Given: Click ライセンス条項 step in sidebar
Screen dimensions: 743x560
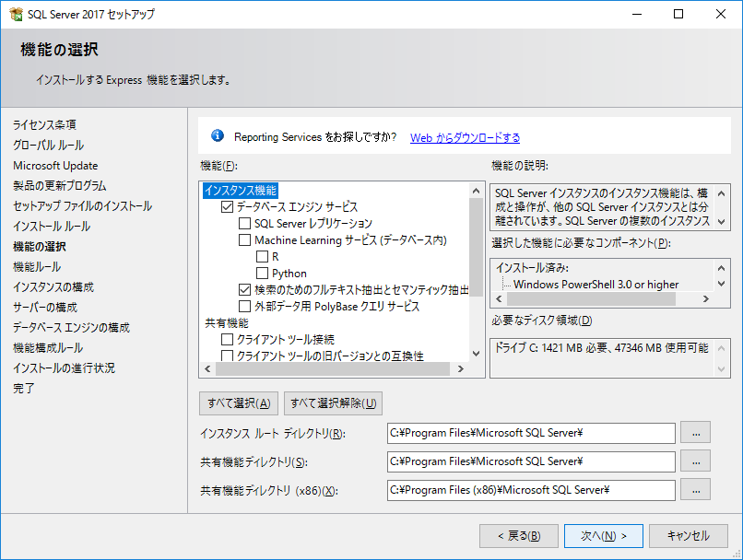Looking at the screenshot, I should click(x=44, y=124).
